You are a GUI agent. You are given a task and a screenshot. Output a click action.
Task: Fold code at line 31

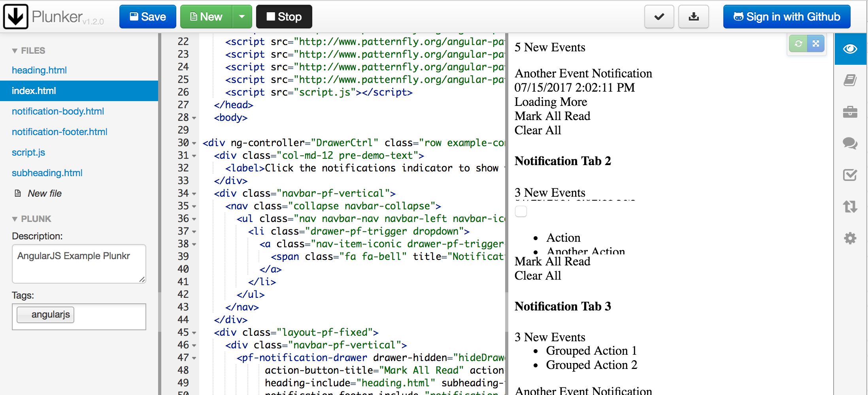[x=194, y=156]
